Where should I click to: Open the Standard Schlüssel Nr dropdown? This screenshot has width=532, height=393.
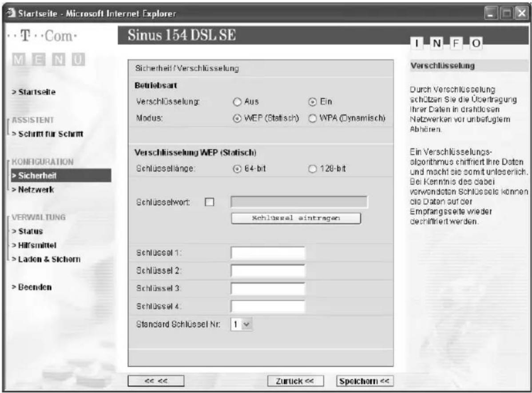click(x=242, y=325)
